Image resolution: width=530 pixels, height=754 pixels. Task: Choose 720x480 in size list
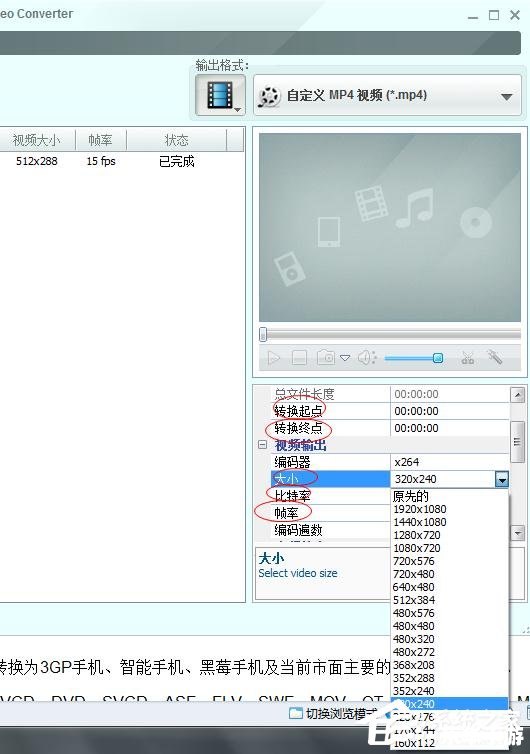click(450, 574)
